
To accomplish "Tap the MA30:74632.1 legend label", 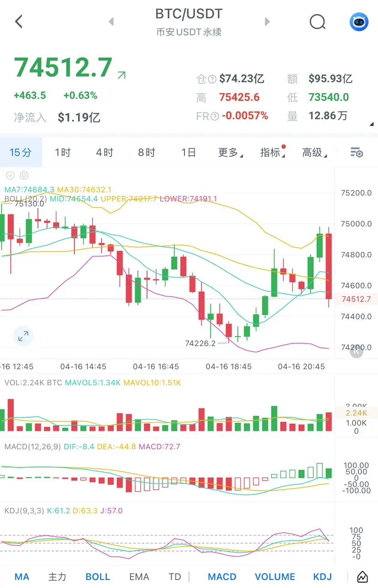I will tap(85, 189).
